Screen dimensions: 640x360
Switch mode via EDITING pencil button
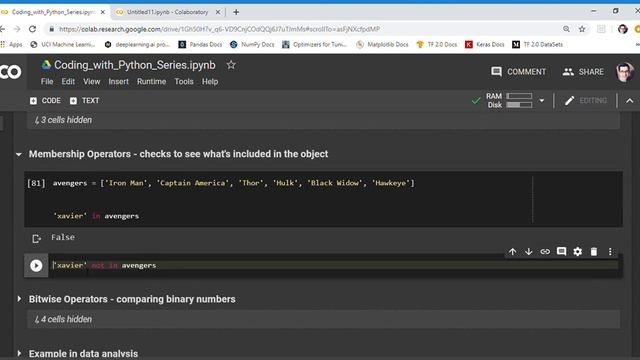point(586,100)
